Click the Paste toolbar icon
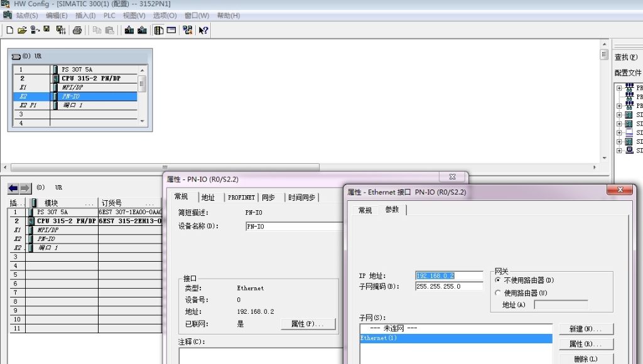The width and height of the screenshot is (643, 364). pos(109,30)
